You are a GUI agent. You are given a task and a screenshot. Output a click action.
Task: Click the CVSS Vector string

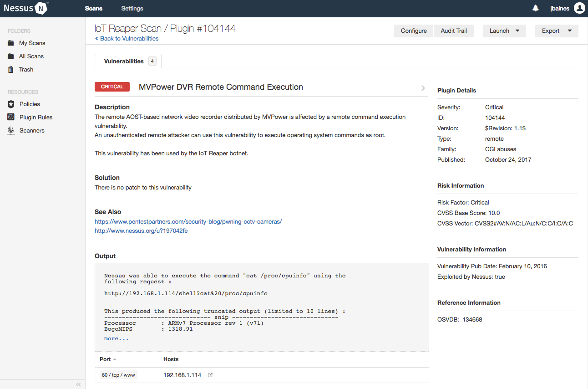click(x=505, y=223)
